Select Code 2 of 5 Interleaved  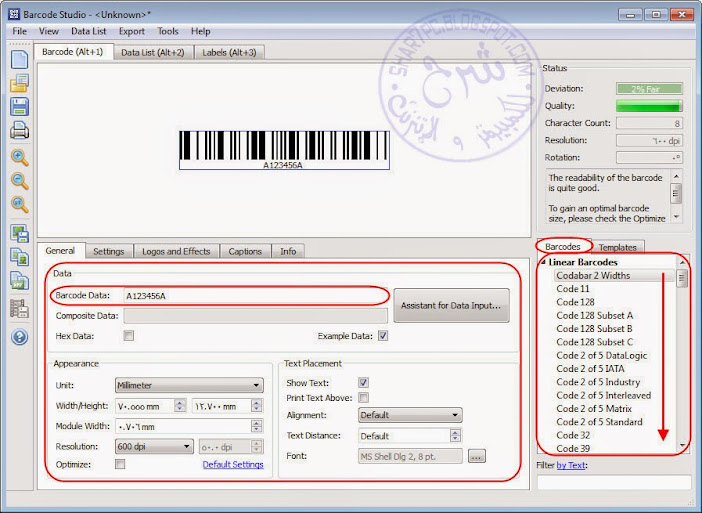604,395
